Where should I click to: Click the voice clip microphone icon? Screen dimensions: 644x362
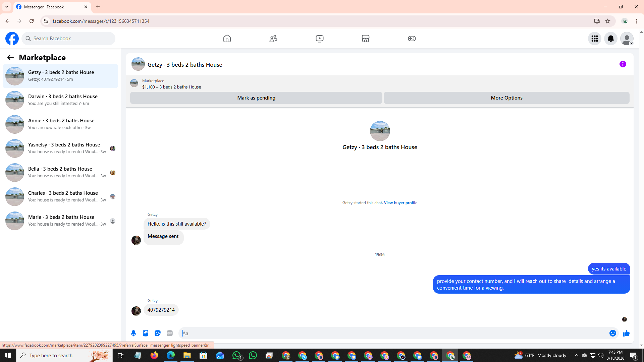pos(133,333)
